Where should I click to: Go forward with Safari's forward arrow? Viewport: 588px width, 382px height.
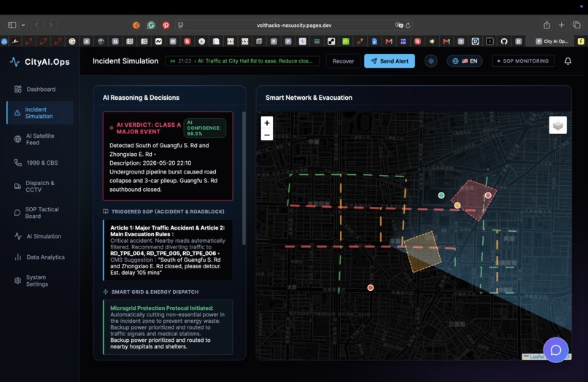pos(50,25)
